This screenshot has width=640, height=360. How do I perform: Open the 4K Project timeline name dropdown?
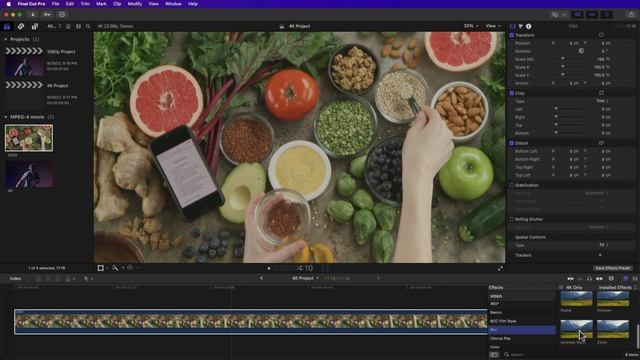click(305, 278)
